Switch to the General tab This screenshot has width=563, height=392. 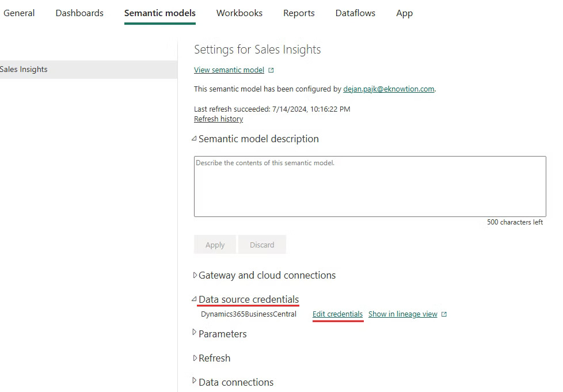(x=19, y=13)
